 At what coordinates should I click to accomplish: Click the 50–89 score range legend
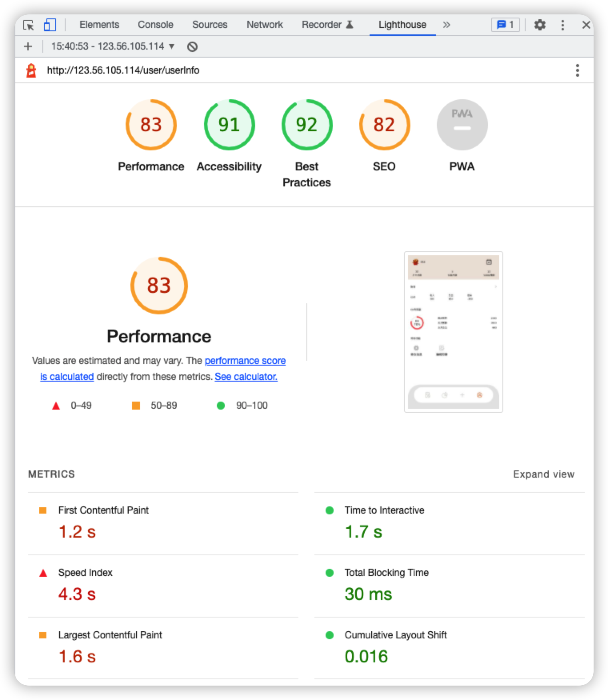click(154, 406)
